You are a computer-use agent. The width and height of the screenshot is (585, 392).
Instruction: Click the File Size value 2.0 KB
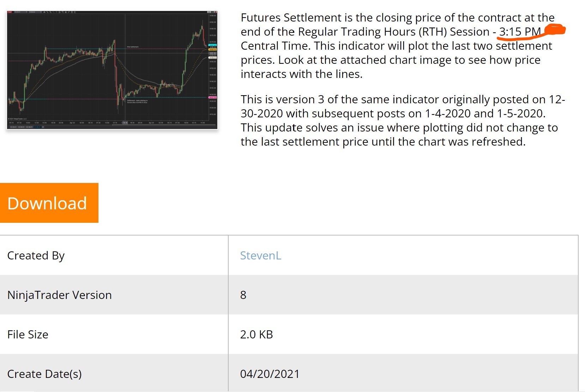257,335
